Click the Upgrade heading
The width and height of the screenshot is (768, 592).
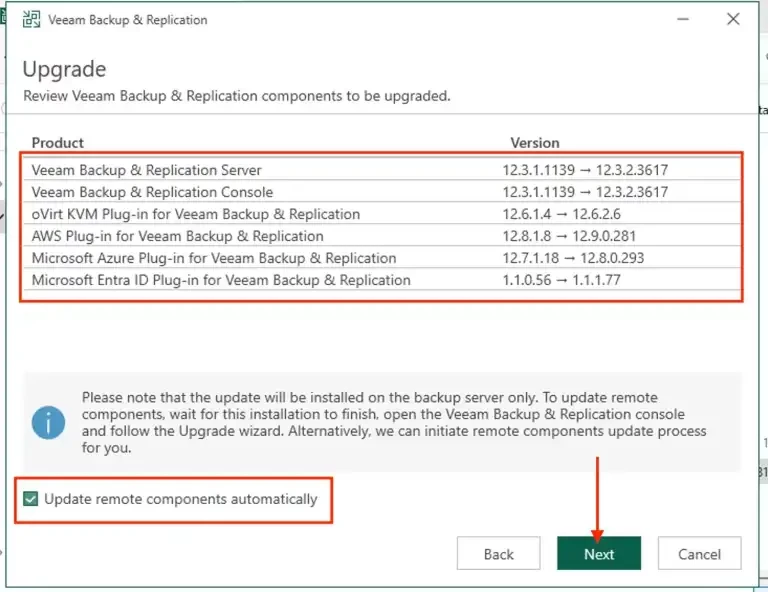[x=64, y=70]
